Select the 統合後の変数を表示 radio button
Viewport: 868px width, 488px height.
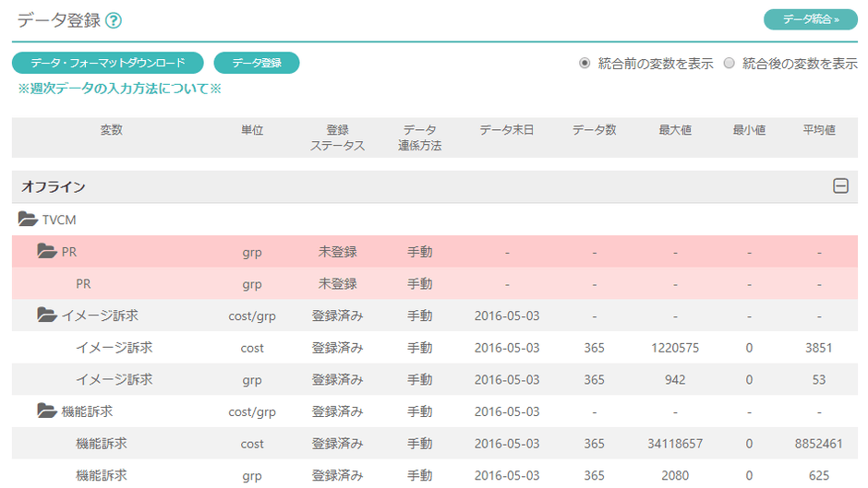pyautogui.click(x=729, y=64)
